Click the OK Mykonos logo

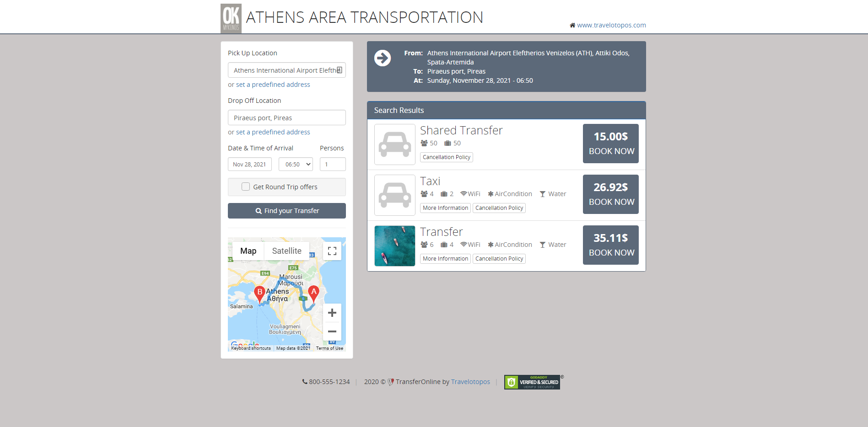pyautogui.click(x=231, y=18)
